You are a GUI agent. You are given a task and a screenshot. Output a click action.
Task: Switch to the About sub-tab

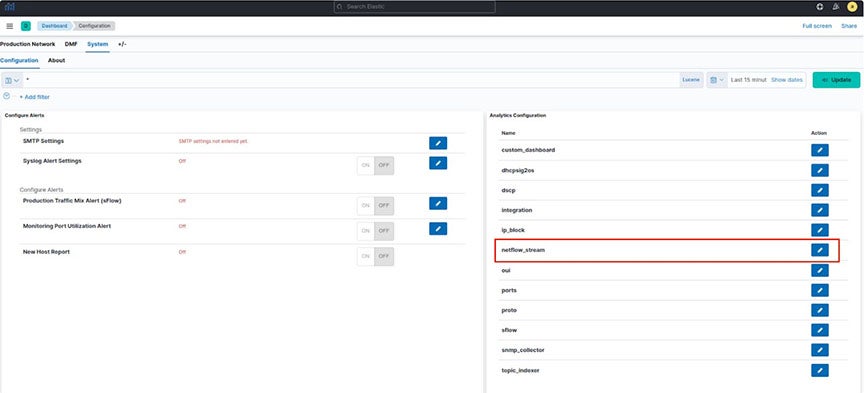56,61
